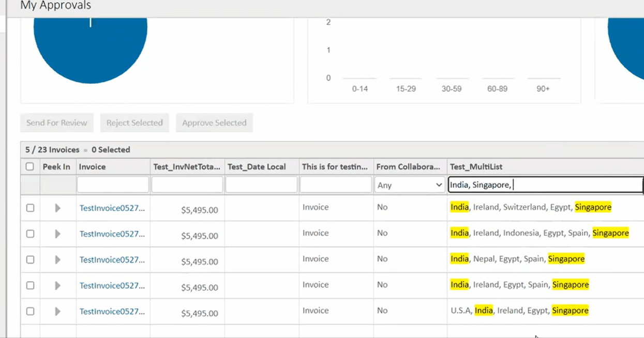Click the '60-89' label on the chart axis
Image resolution: width=644 pixels, height=338 pixels.
pyautogui.click(x=498, y=89)
